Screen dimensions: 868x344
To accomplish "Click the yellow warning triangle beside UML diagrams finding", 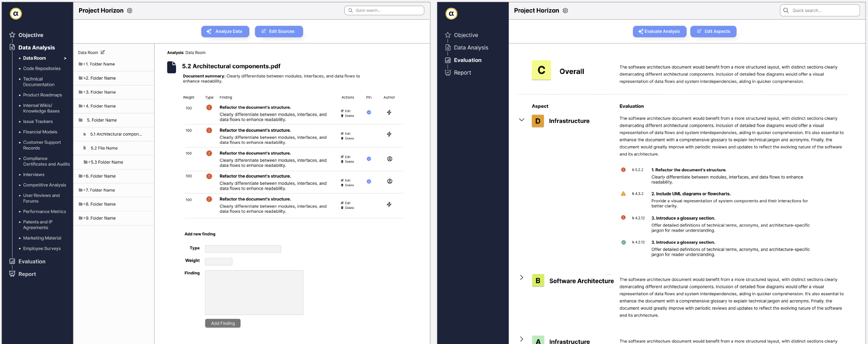I will click(x=624, y=193).
